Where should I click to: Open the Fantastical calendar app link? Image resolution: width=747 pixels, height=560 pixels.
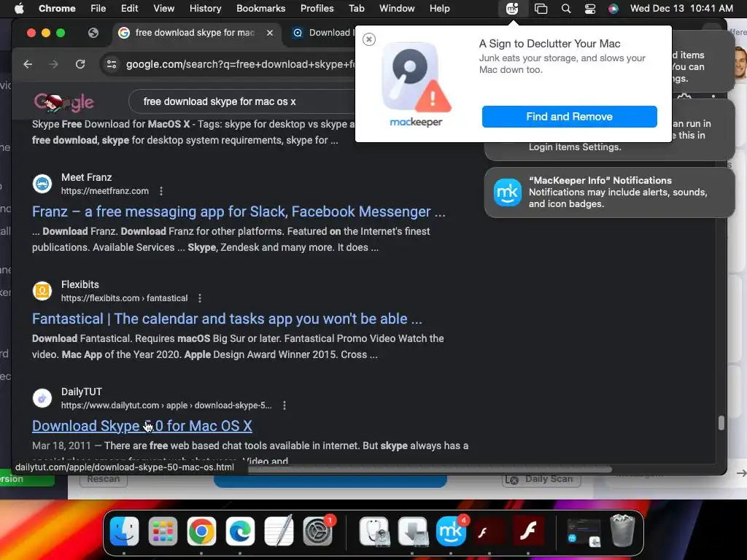click(227, 319)
